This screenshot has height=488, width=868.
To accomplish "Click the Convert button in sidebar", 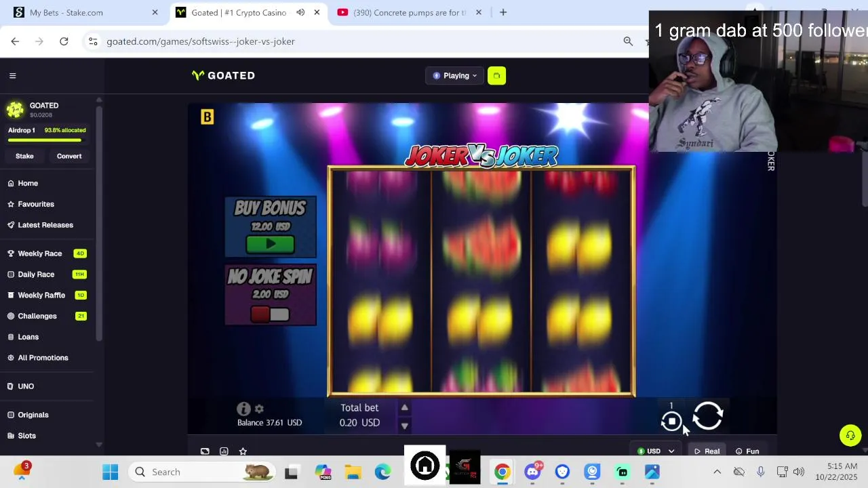I will (x=69, y=156).
